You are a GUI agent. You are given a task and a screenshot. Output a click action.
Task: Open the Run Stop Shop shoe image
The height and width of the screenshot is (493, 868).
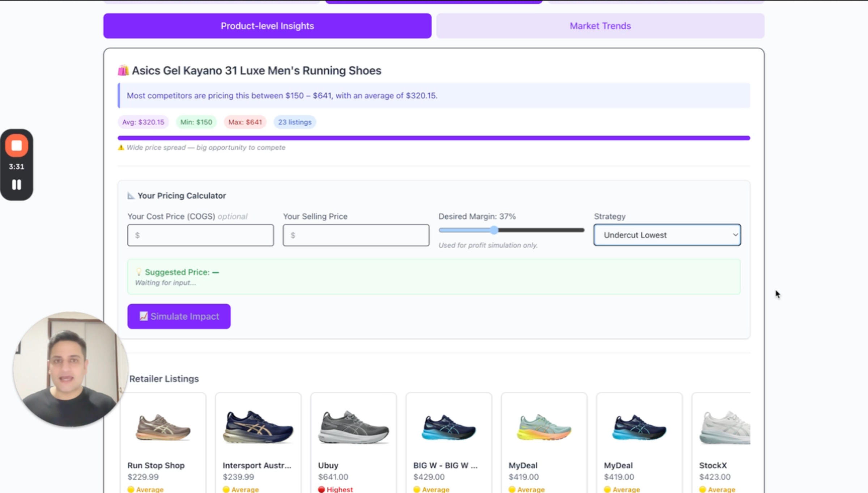(x=163, y=428)
